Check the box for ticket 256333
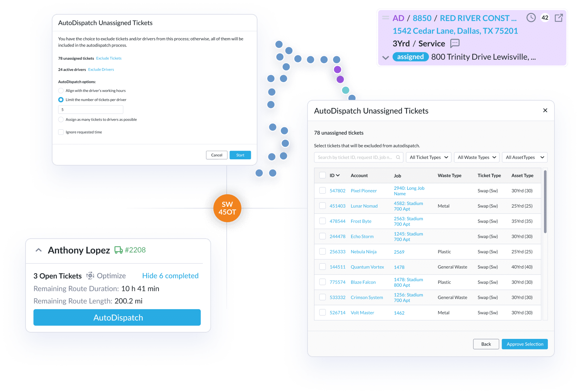This screenshot has width=580, height=392. point(323,252)
